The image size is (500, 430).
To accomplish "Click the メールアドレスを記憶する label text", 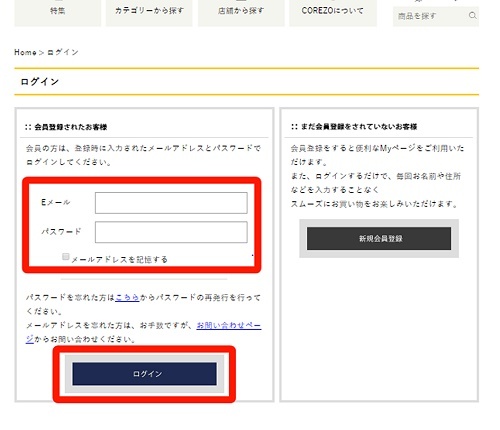I will click(x=119, y=259).
